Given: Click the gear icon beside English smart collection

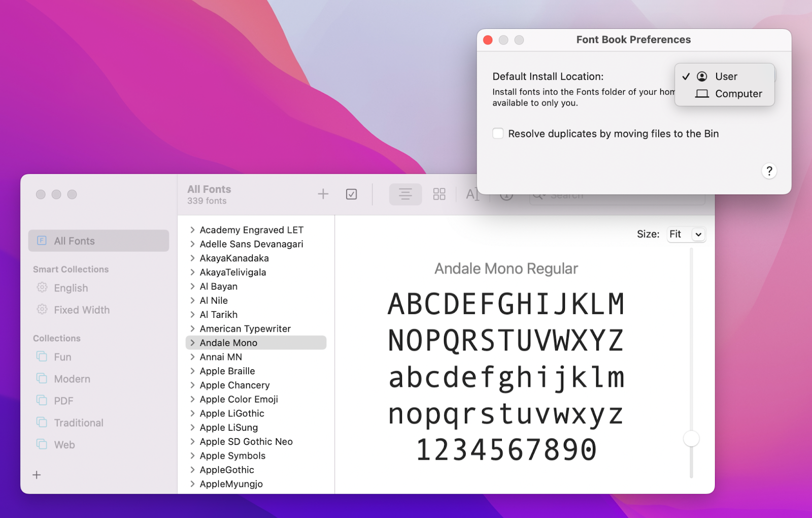Looking at the screenshot, I should coord(42,287).
